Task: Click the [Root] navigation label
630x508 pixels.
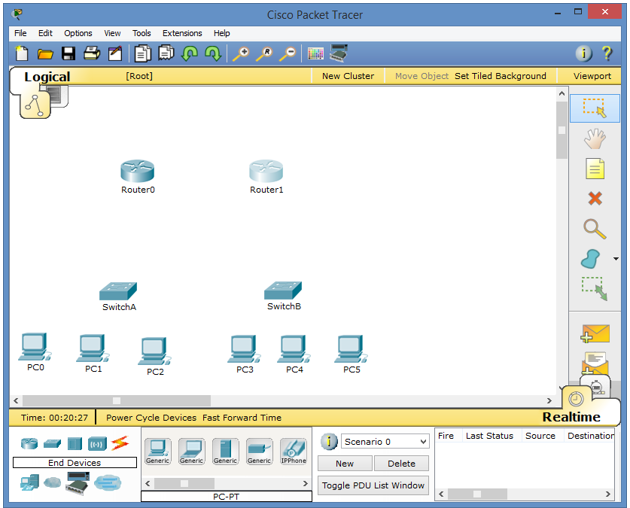Action: tap(139, 76)
